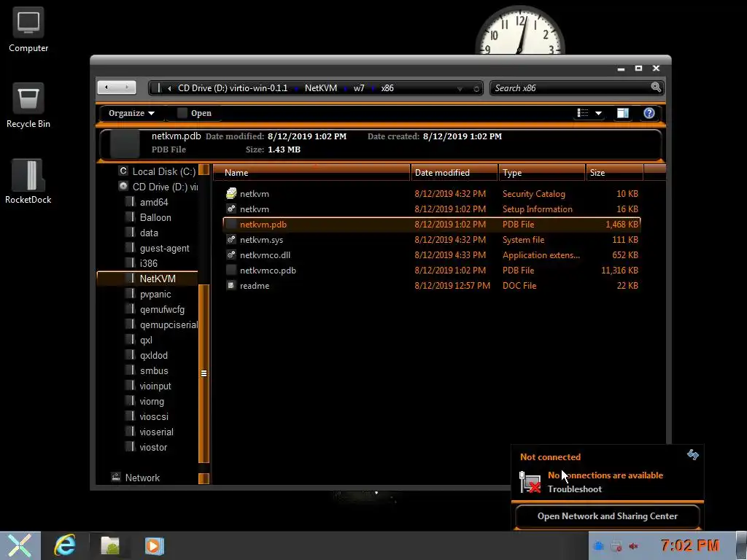The width and height of the screenshot is (747, 560).
Task: Click the Network icon in navigation pane
Action: [116, 477]
